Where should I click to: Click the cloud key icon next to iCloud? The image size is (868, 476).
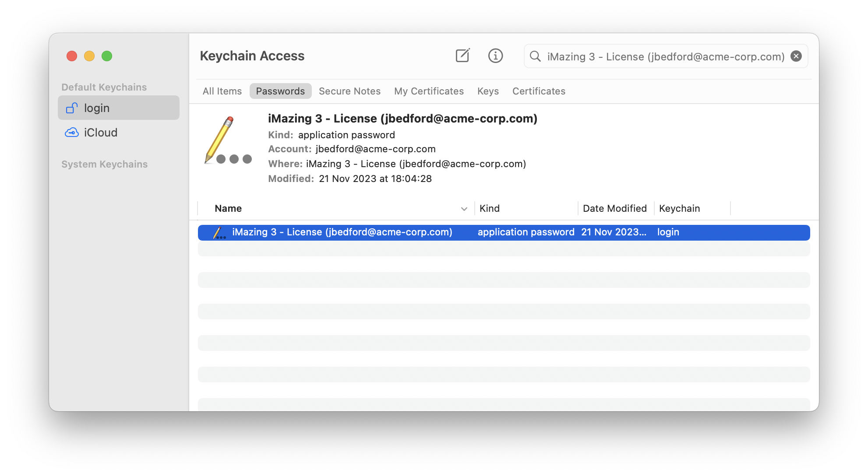pyautogui.click(x=72, y=132)
